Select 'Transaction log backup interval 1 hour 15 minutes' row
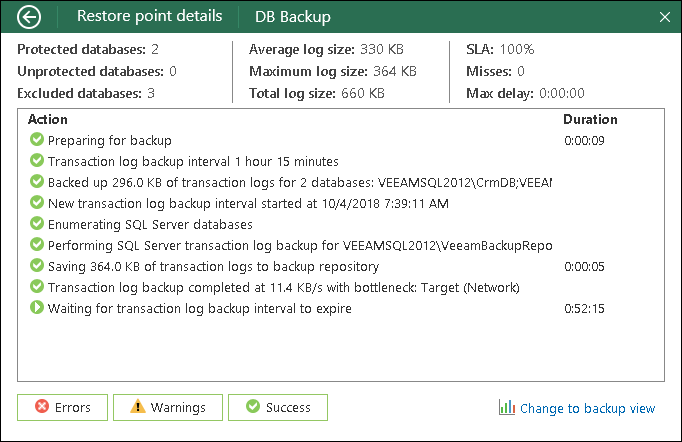The width and height of the screenshot is (682, 442). click(x=341, y=161)
